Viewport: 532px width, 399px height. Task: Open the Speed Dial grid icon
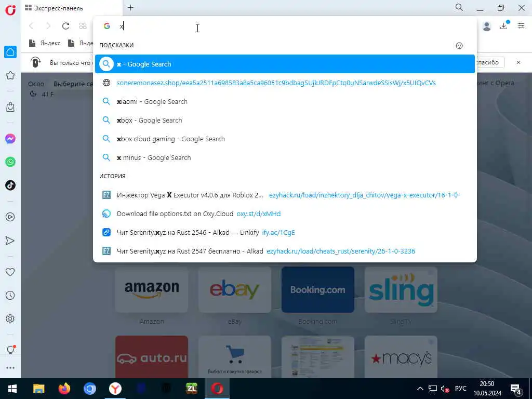[x=83, y=26]
